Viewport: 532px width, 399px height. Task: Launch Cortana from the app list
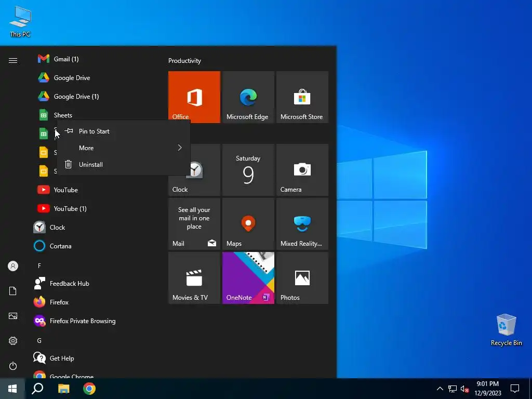[x=95, y=246]
